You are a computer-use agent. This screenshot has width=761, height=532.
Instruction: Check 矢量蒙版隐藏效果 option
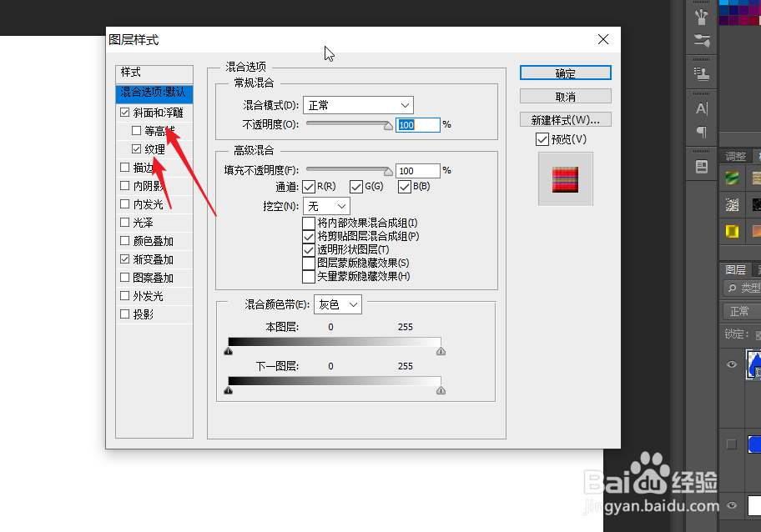tap(309, 277)
